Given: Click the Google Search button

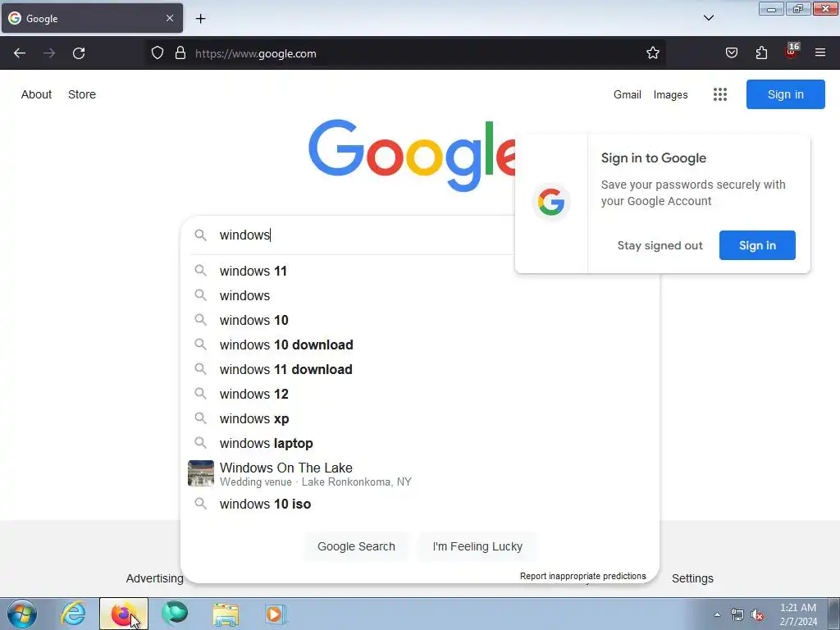Looking at the screenshot, I should coord(356,546).
